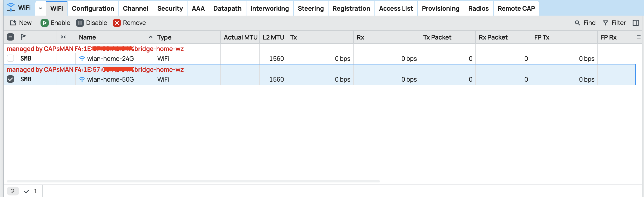Click the Disable pause icon
644x197 pixels.
point(80,23)
